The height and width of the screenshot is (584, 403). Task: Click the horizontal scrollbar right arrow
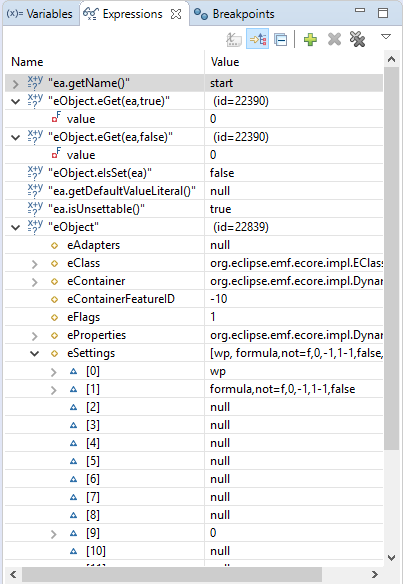375,574
